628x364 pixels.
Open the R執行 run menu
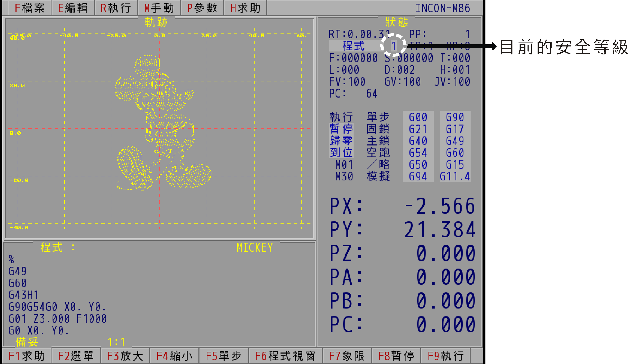tap(116, 8)
